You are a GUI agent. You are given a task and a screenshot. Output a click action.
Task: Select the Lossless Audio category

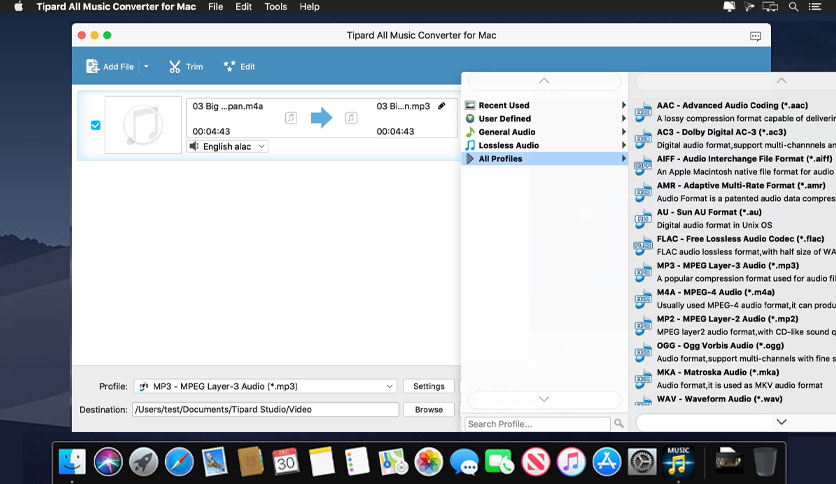tap(544, 145)
